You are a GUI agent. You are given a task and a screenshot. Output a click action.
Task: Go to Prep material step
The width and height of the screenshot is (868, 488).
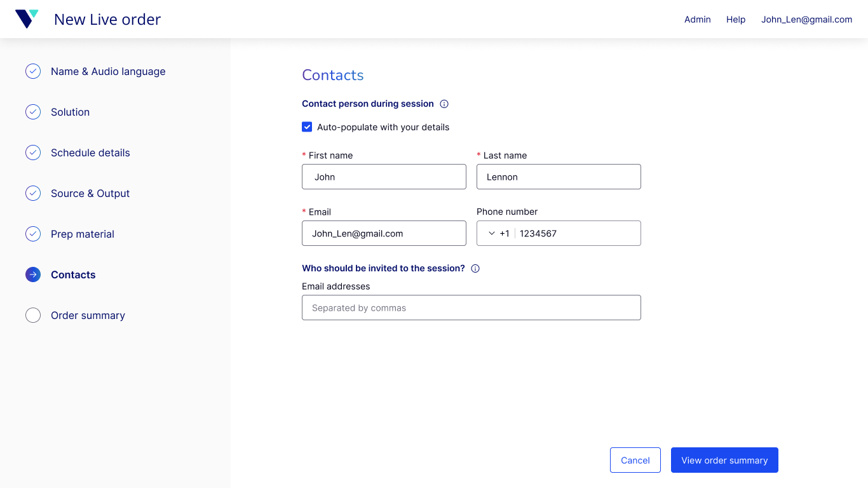(x=83, y=234)
